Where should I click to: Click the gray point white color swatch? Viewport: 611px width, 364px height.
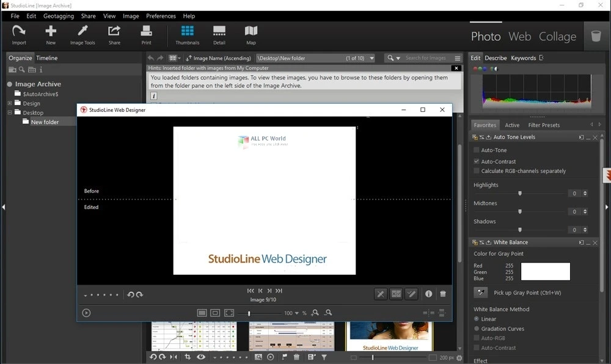pyautogui.click(x=545, y=271)
